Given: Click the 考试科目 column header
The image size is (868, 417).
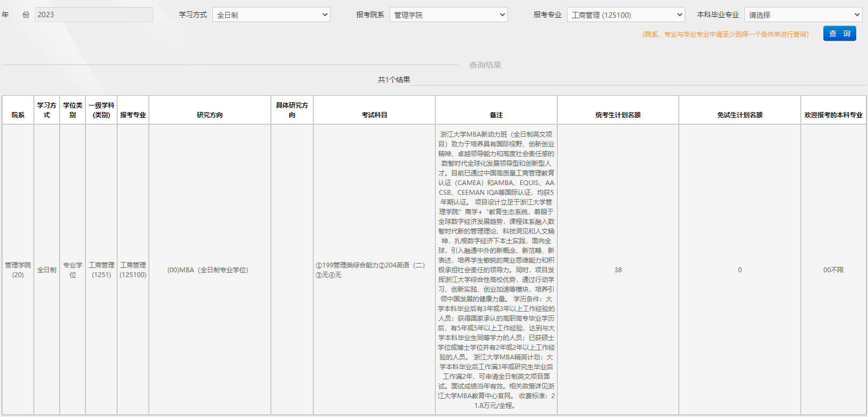Looking at the screenshot, I should click(x=374, y=115).
